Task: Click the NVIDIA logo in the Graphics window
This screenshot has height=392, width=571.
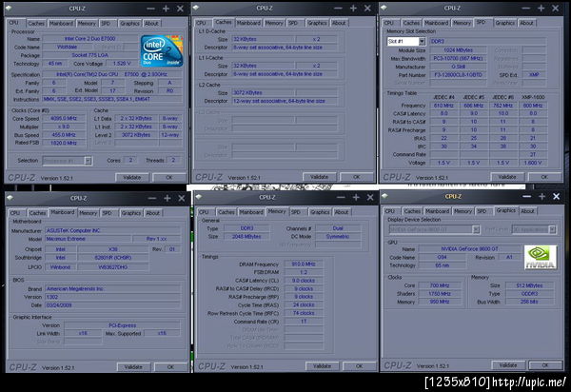Action: (x=541, y=259)
